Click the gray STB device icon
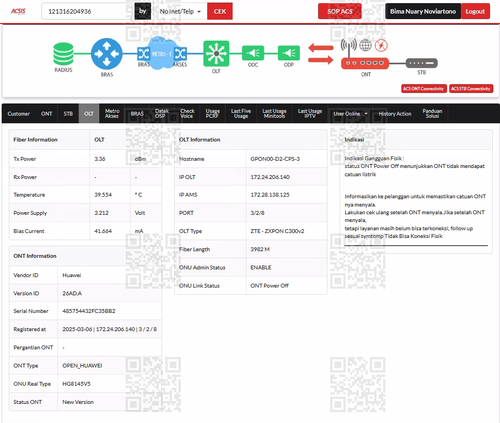500x423 pixels. 422,63
